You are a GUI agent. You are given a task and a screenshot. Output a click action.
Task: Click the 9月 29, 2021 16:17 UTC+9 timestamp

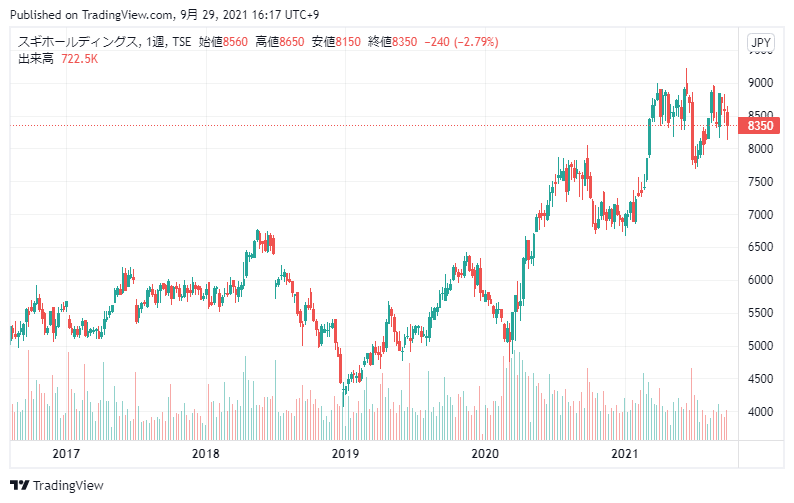(x=250, y=15)
